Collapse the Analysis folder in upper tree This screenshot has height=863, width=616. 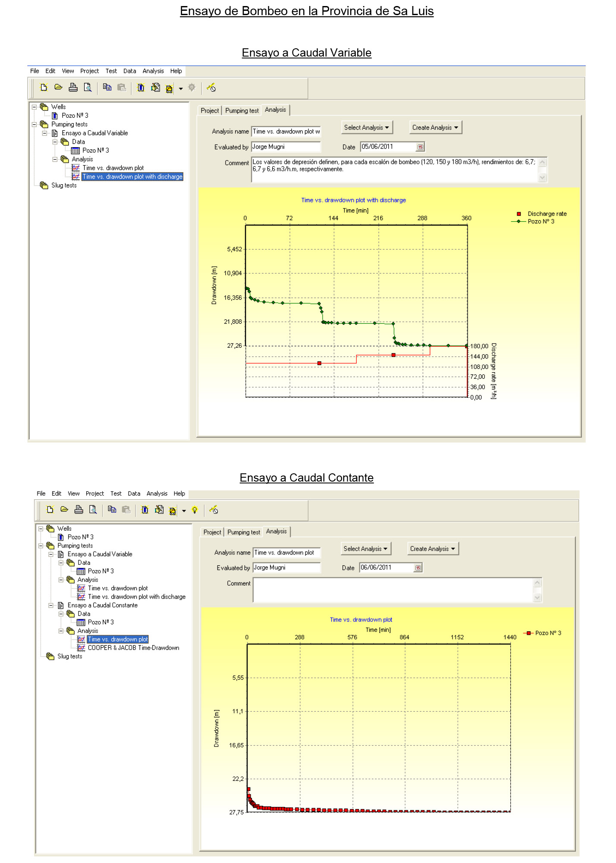tap(55, 159)
